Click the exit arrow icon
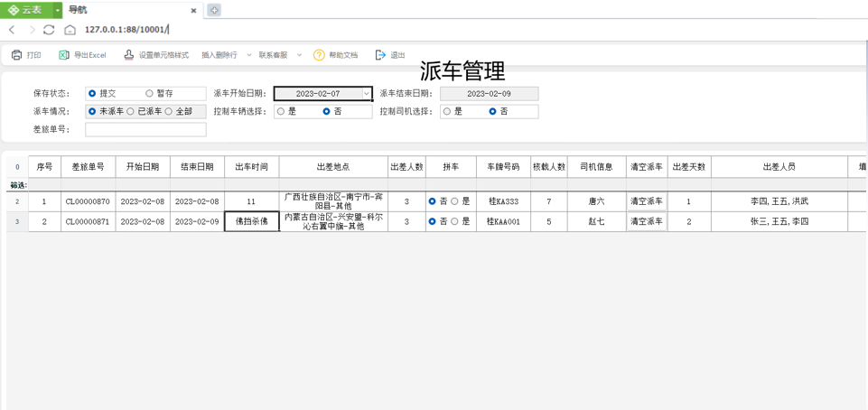Screen dimensions: 868x410 pyautogui.click(x=380, y=55)
